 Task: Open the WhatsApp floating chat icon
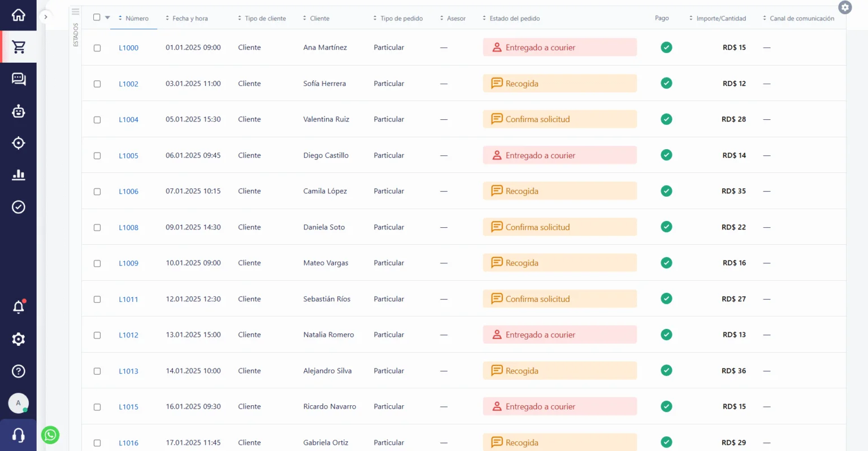50,435
